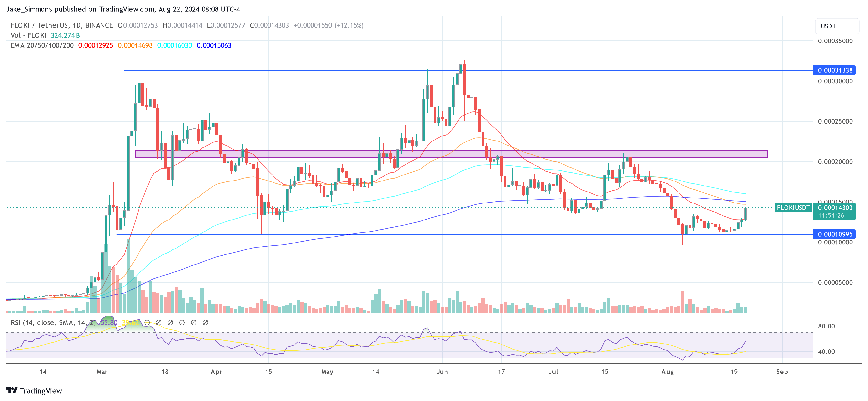Click the cyan EMA value 0.00016030
Viewport: 868px width, 401px height.
click(175, 45)
